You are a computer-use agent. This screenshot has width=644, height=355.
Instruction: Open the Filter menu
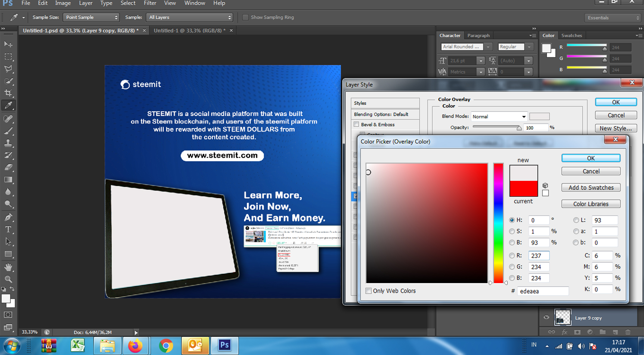[150, 3]
